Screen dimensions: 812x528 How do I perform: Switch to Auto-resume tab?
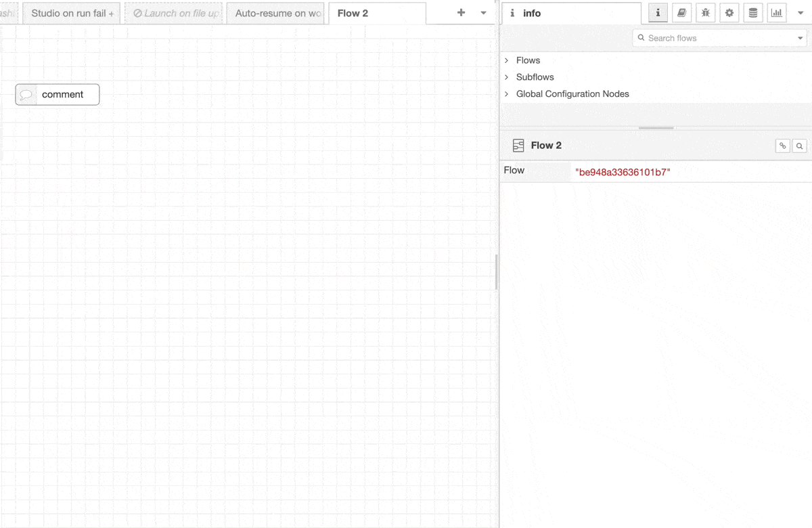click(277, 14)
